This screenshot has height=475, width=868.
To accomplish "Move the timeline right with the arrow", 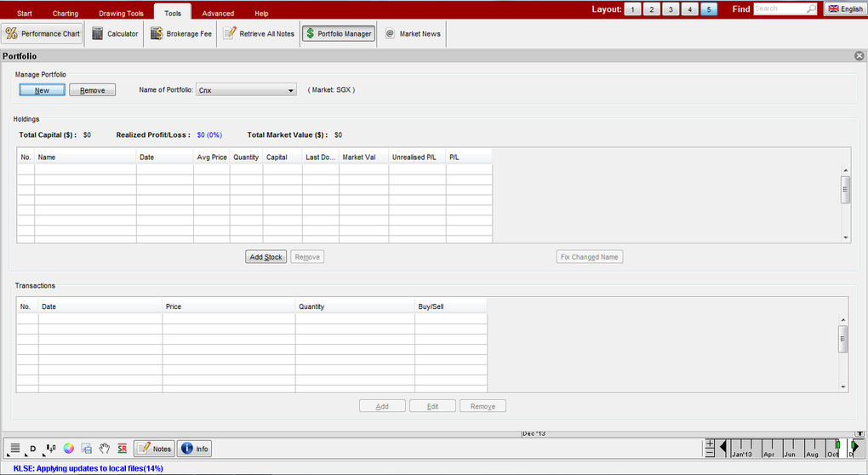I will (855, 446).
